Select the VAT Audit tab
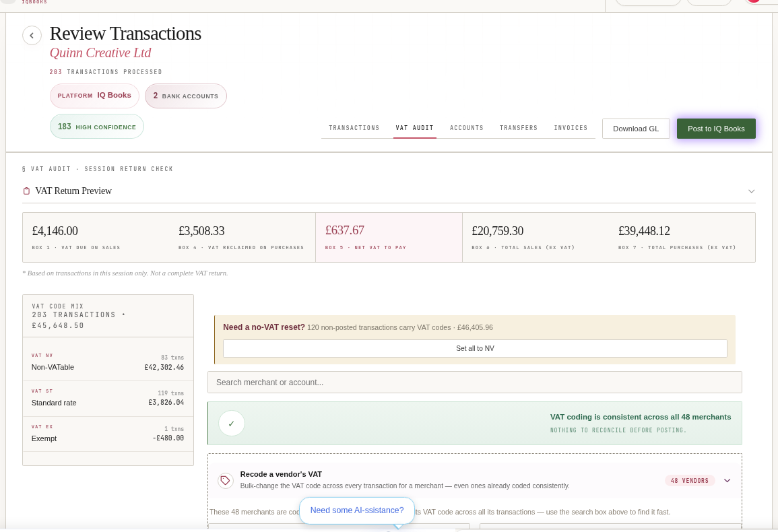 coord(414,128)
